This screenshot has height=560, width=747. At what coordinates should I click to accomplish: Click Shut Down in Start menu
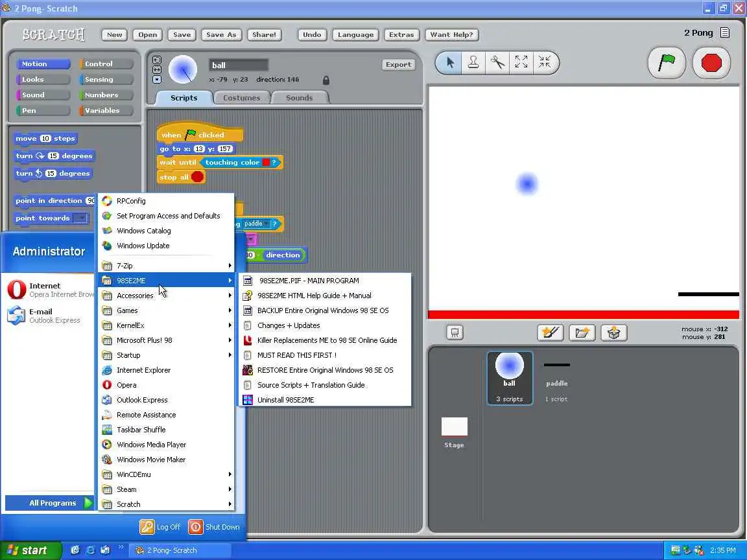point(215,527)
